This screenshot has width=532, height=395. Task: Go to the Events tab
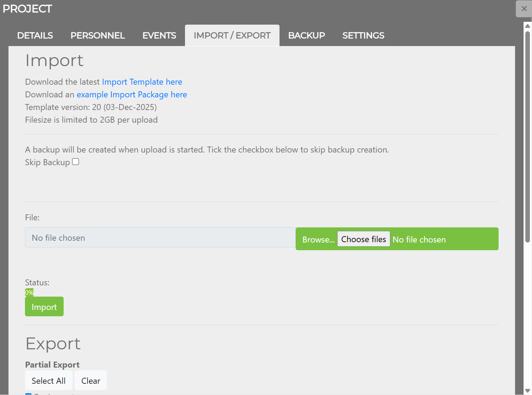point(159,35)
